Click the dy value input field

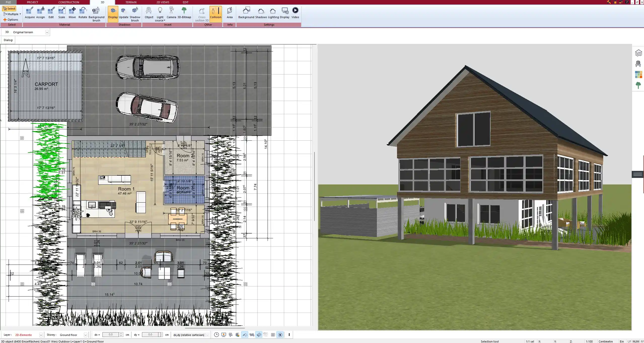(150, 335)
